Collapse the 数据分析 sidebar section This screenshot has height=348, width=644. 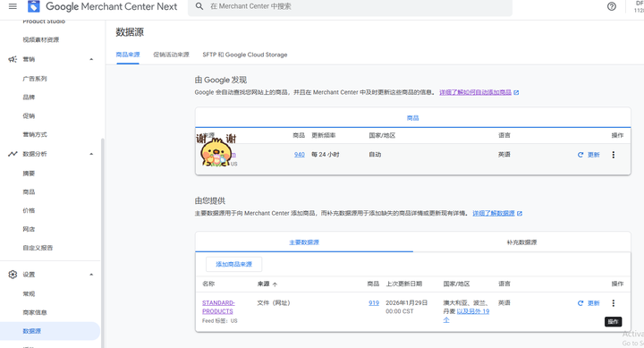[91, 154]
